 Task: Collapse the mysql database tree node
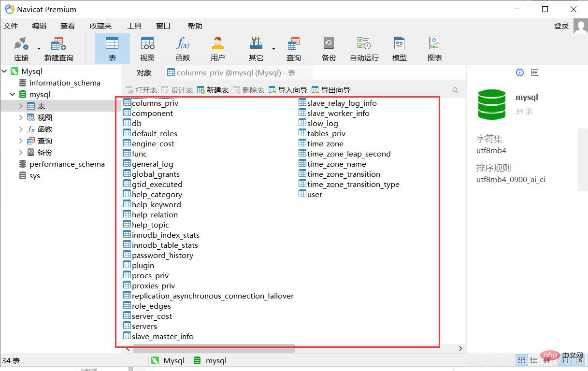(13, 95)
